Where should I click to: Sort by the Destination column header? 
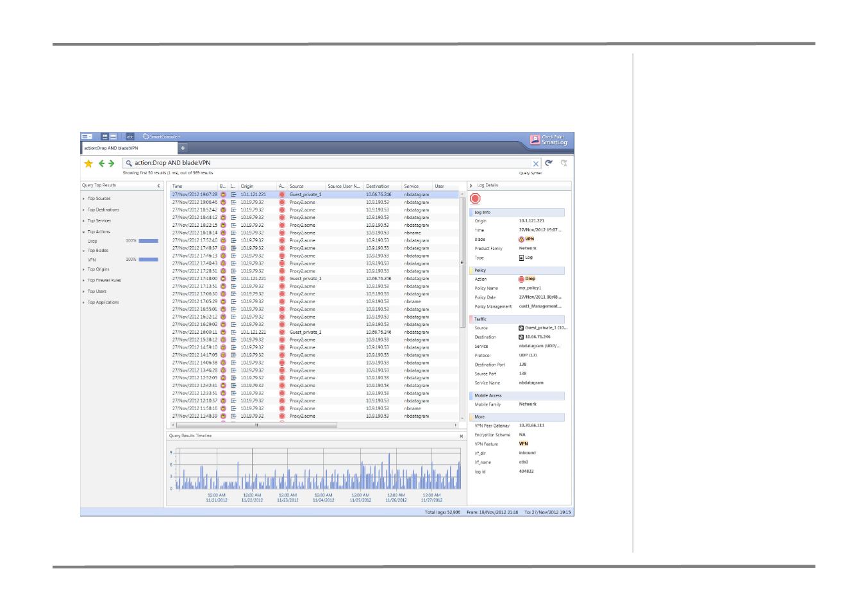(x=383, y=186)
